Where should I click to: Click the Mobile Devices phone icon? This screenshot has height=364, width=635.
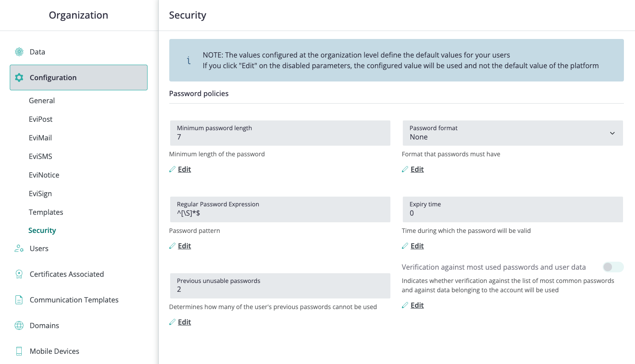pyautogui.click(x=19, y=351)
